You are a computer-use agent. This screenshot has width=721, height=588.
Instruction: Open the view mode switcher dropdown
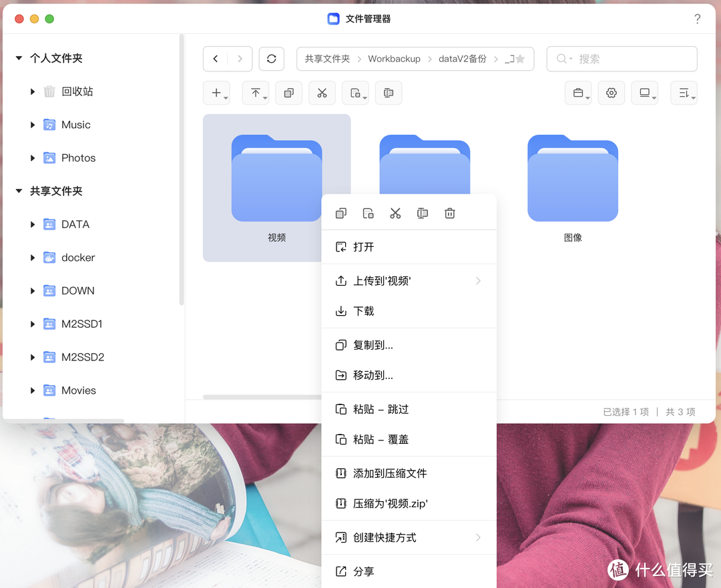coord(644,93)
